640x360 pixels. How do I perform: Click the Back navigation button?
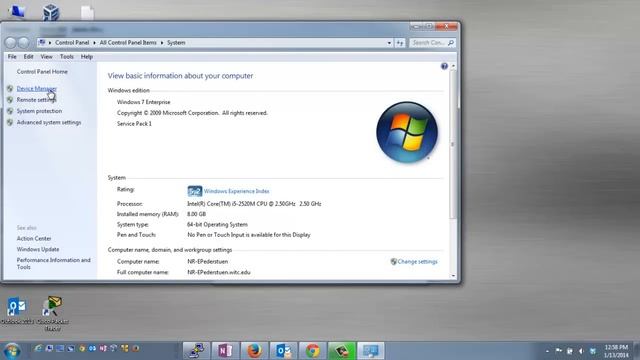click(x=11, y=42)
